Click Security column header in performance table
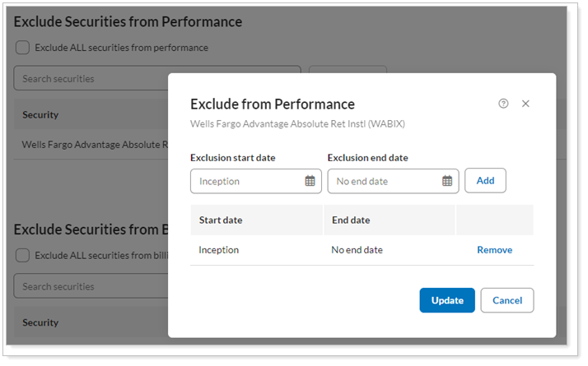 [40, 115]
